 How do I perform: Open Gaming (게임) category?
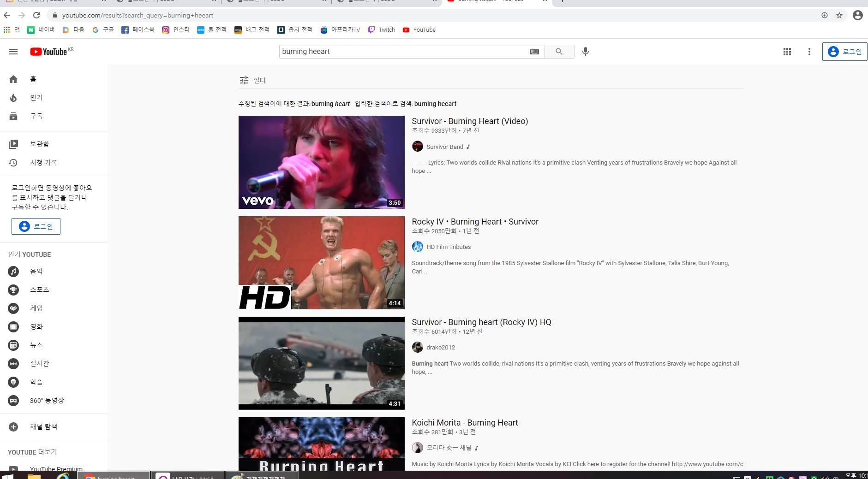coord(54,308)
